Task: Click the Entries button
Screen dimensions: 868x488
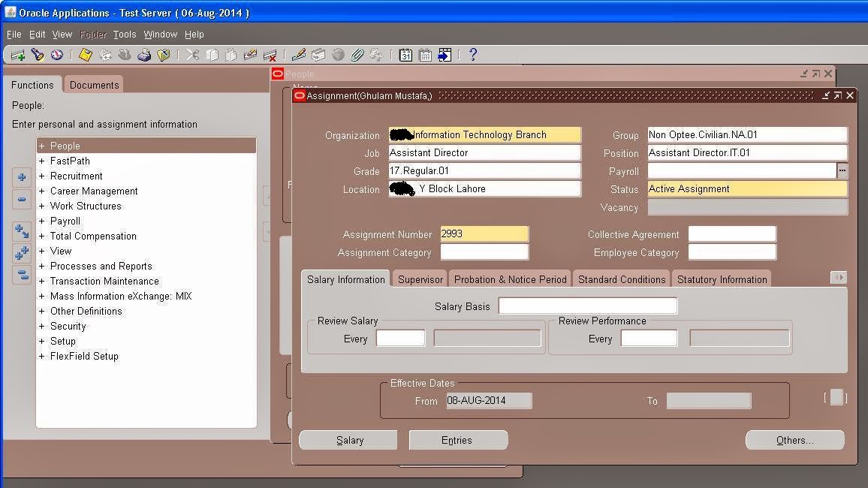Action: (x=458, y=440)
